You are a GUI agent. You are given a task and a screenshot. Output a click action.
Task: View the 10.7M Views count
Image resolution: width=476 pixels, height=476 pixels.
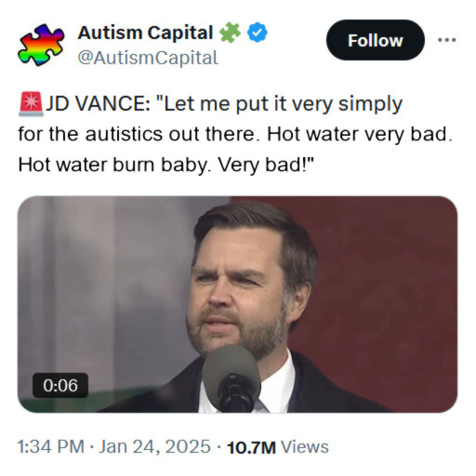(278, 447)
